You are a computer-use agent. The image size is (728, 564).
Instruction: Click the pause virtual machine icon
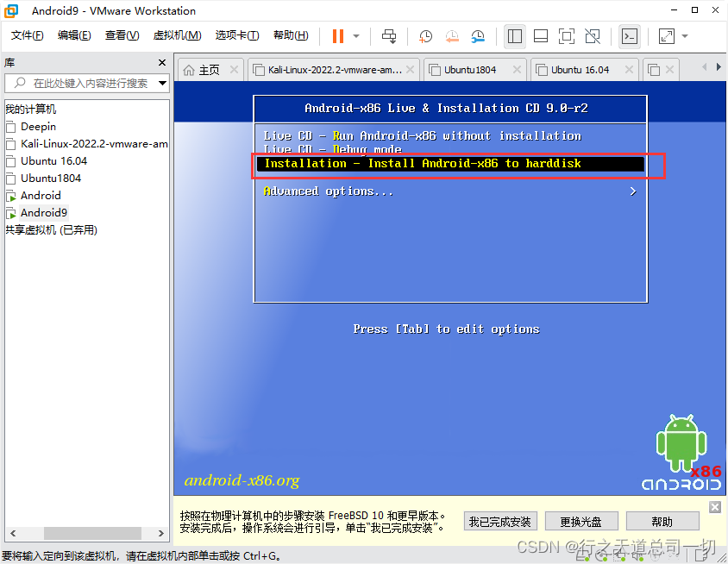(338, 36)
